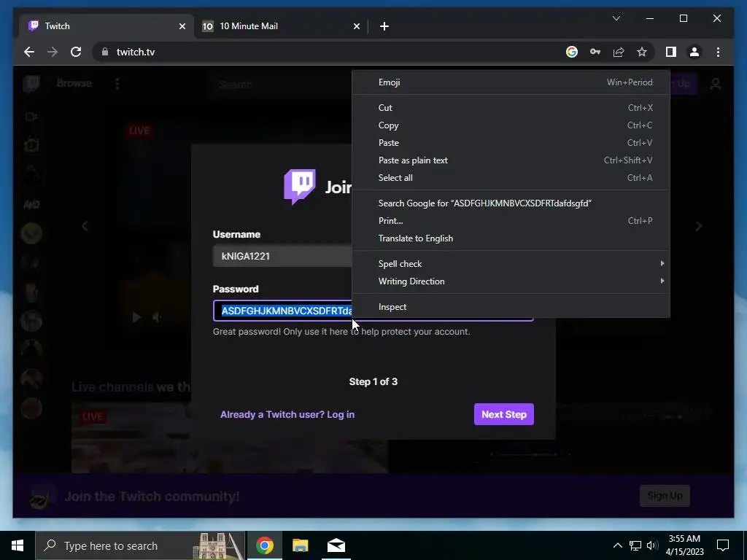Click the Username field with kNIGA1221
This screenshot has height=560, width=747.
(282, 256)
